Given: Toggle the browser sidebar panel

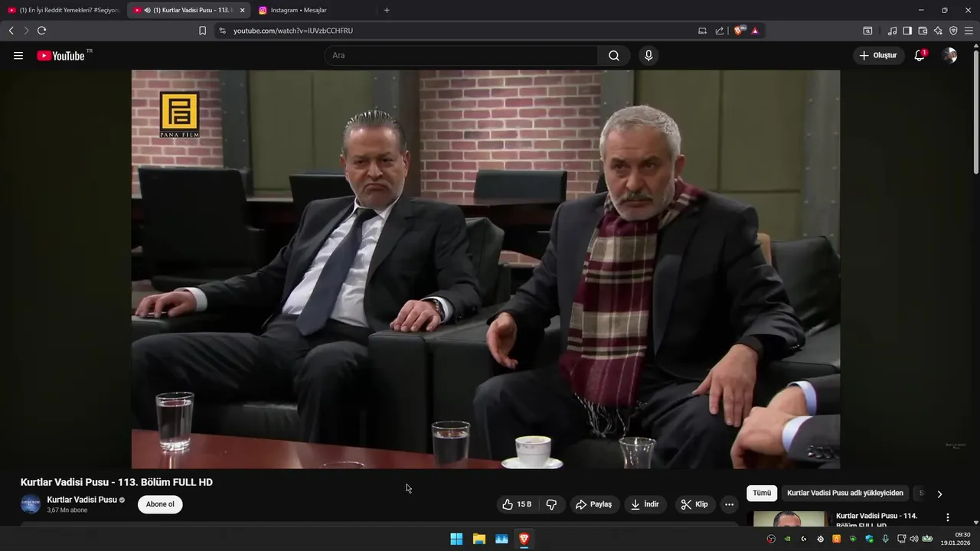Looking at the screenshot, I should (x=907, y=31).
